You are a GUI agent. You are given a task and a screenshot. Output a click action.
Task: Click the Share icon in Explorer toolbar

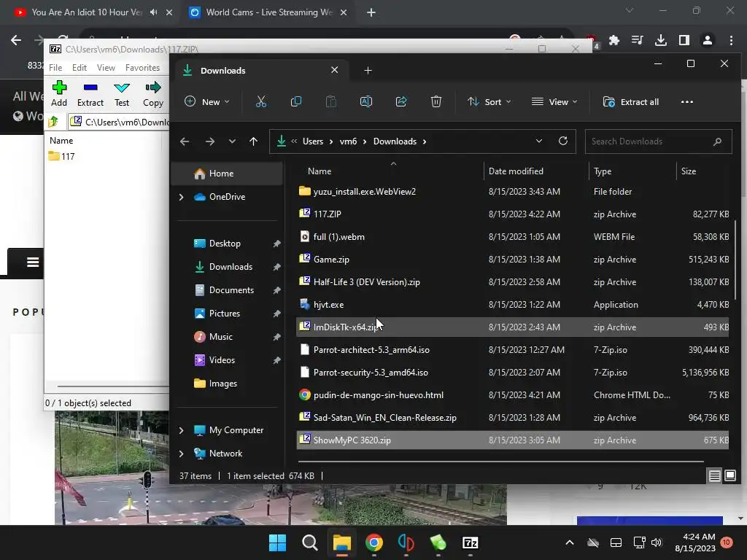pos(401,101)
